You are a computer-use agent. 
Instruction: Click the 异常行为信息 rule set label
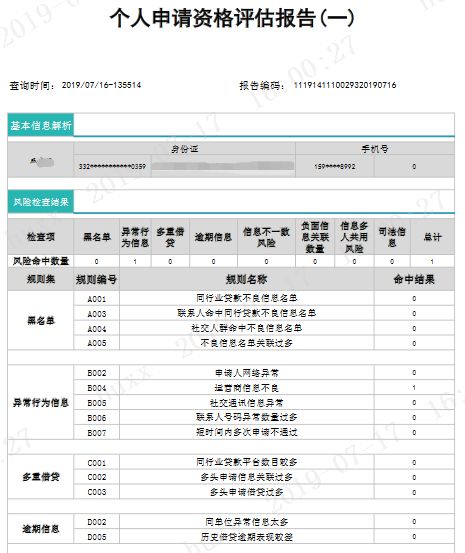point(41,403)
